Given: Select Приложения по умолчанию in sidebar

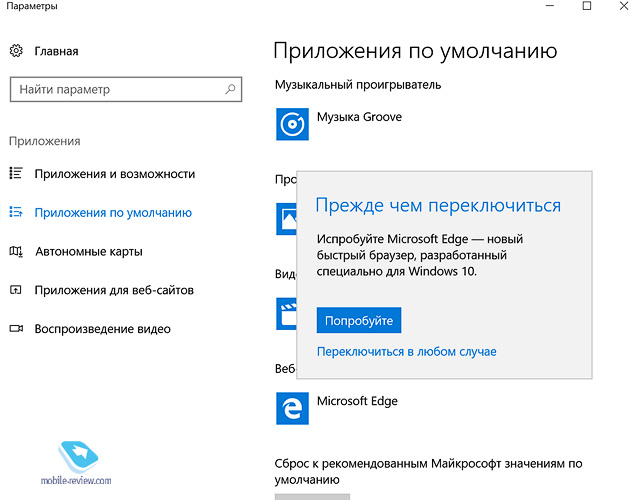Looking at the screenshot, I should point(113,213).
